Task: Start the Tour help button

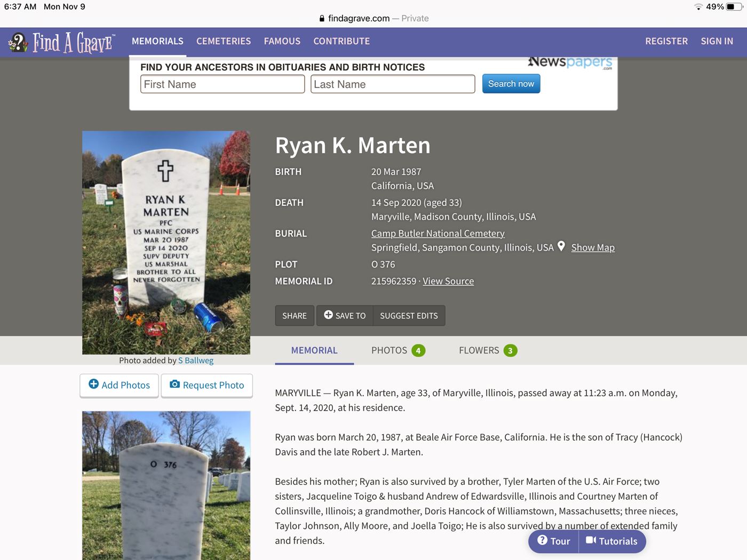Action: pyautogui.click(x=554, y=541)
